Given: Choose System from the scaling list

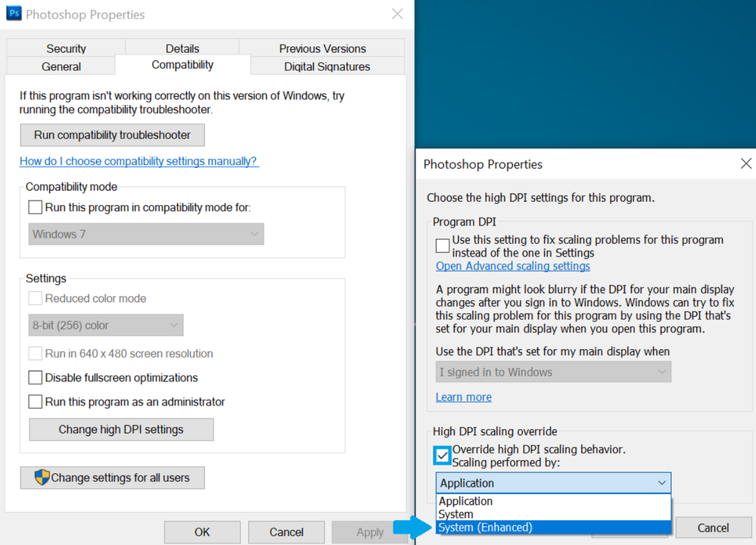Looking at the screenshot, I should 553,514.
